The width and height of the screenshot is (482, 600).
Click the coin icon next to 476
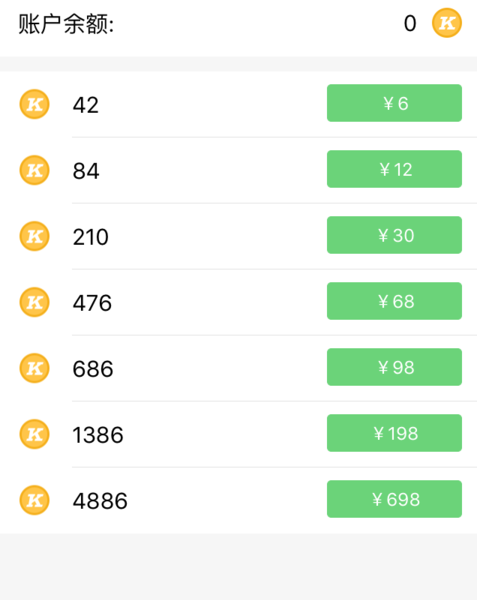[34, 302]
